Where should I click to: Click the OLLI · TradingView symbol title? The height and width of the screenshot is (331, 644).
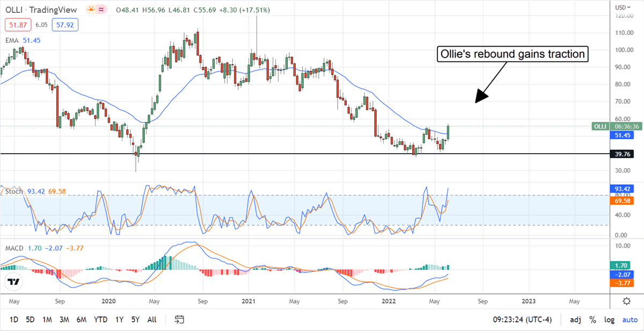(x=41, y=10)
